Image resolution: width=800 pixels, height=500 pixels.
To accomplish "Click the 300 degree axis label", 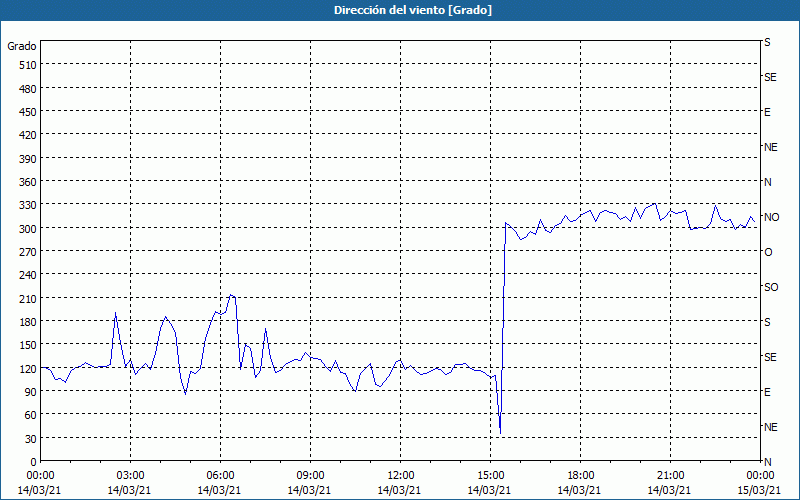I will [28, 229].
